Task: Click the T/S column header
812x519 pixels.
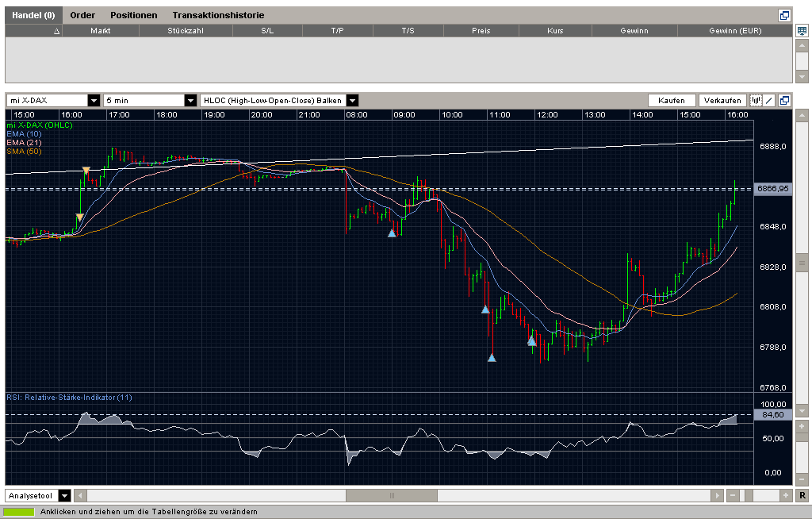Action: (408, 31)
